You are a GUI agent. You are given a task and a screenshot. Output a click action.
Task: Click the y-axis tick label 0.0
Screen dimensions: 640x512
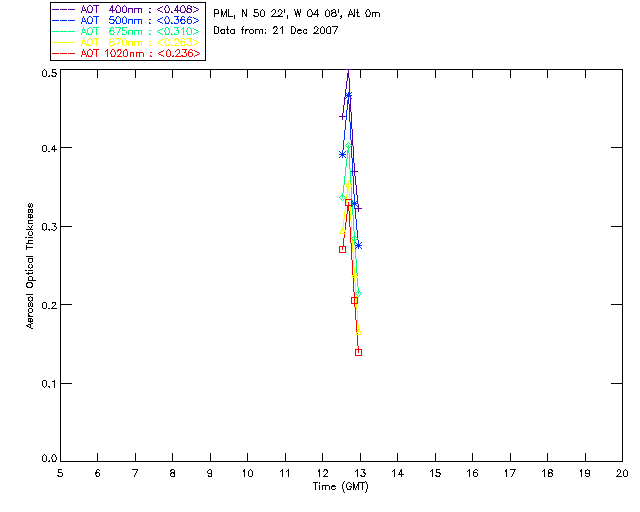pyautogui.click(x=49, y=459)
